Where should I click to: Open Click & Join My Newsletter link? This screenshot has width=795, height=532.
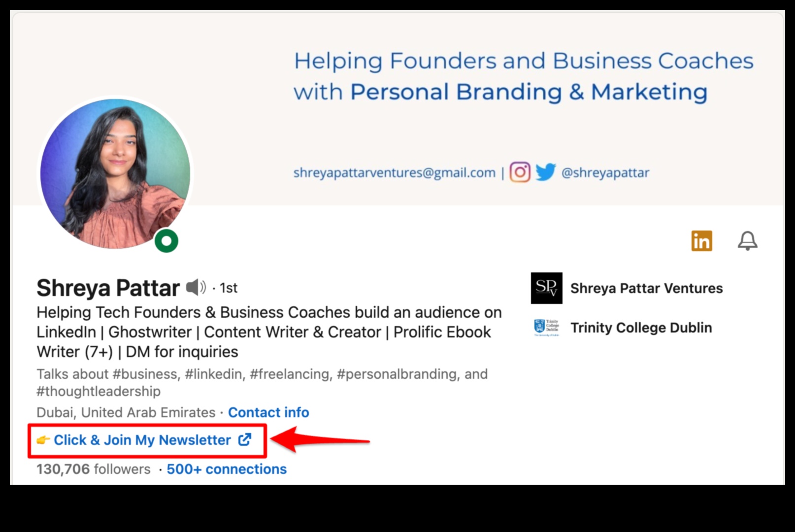coord(142,440)
